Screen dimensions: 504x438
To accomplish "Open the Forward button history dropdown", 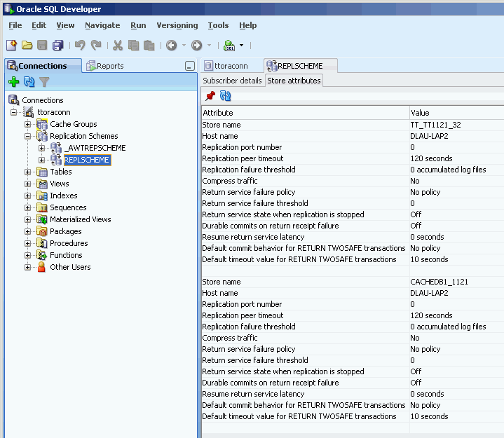I will click(x=210, y=46).
